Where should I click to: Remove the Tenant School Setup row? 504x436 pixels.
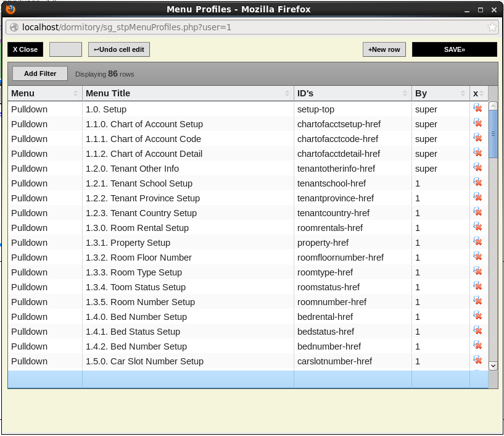coord(477,183)
